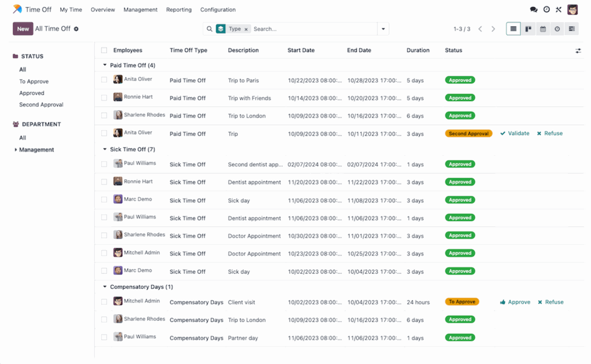Open the Reporting menu
This screenshot has width=591, height=364.
(179, 9)
